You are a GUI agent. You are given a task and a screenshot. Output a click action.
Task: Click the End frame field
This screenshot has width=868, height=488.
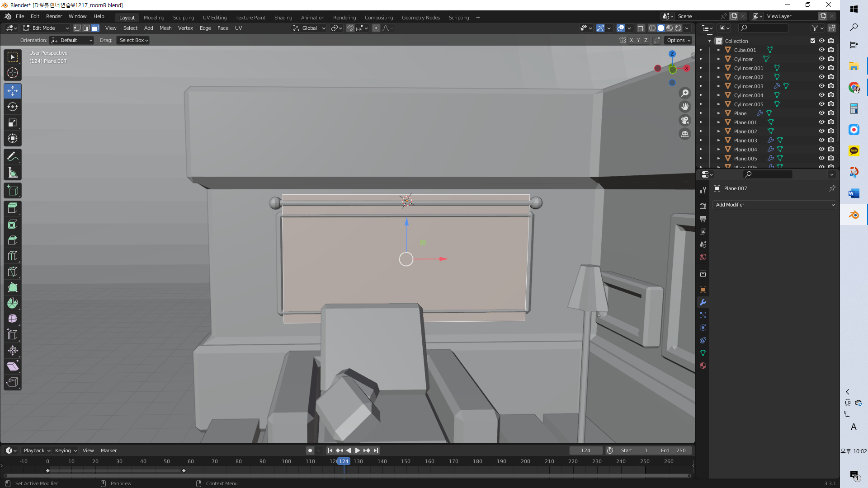[673, 450]
